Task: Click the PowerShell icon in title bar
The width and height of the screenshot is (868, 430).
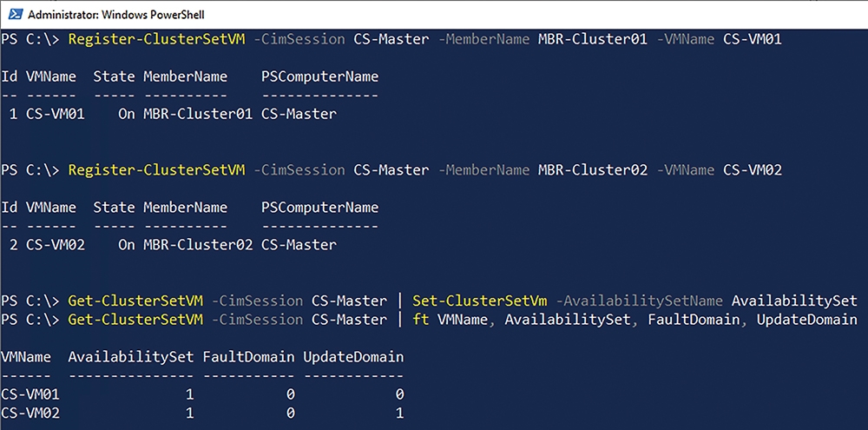Action: tap(16, 15)
